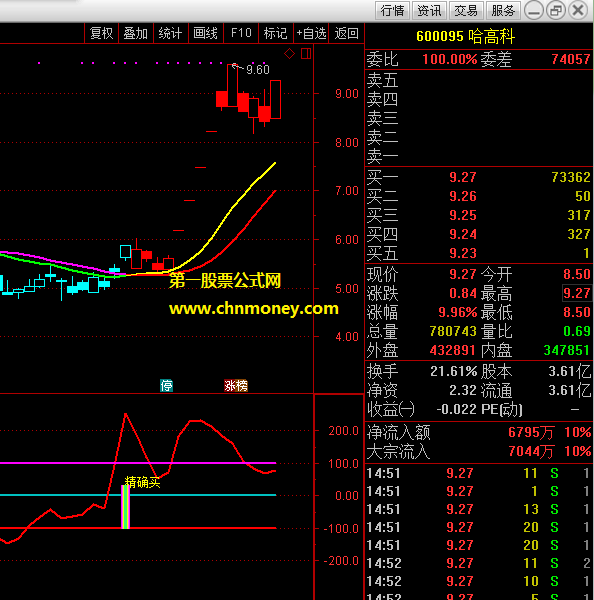
Task: Click the 内盘 value 347851
Action: coord(567,350)
